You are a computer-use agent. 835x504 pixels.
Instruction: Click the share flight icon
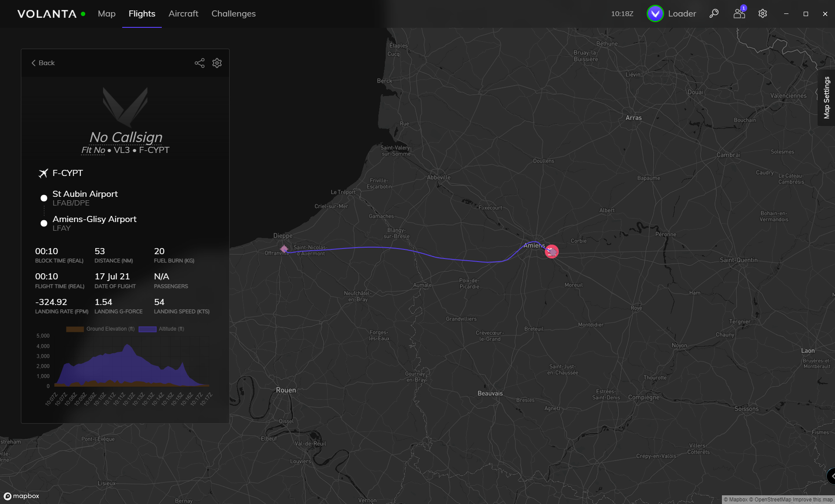(199, 63)
